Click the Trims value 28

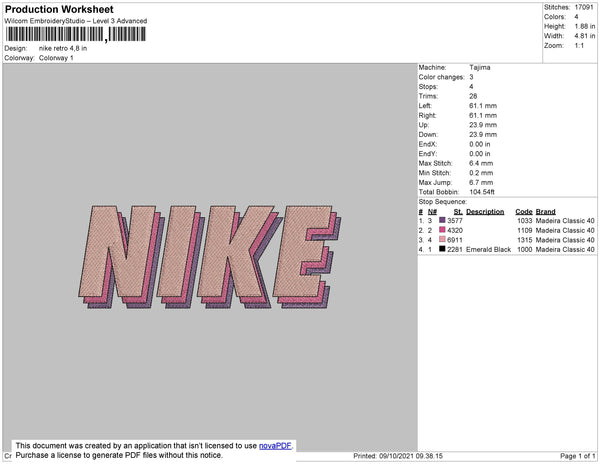473,96
